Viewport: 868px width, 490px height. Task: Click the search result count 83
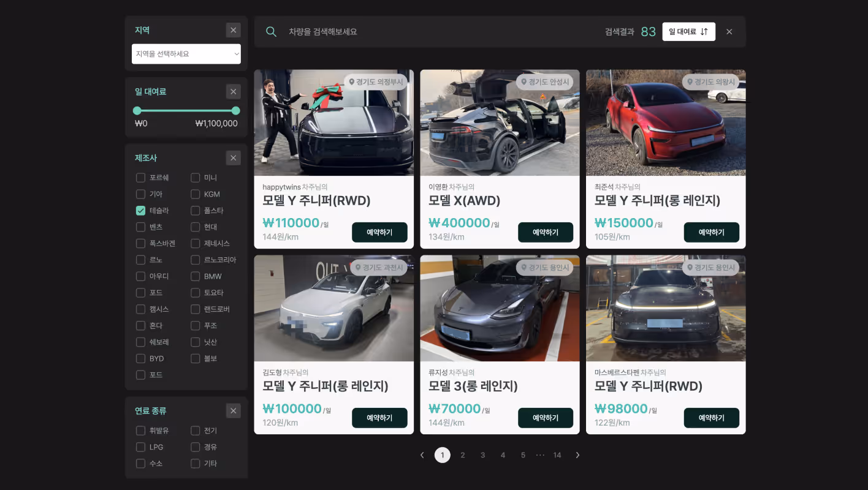click(x=649, y=32)
